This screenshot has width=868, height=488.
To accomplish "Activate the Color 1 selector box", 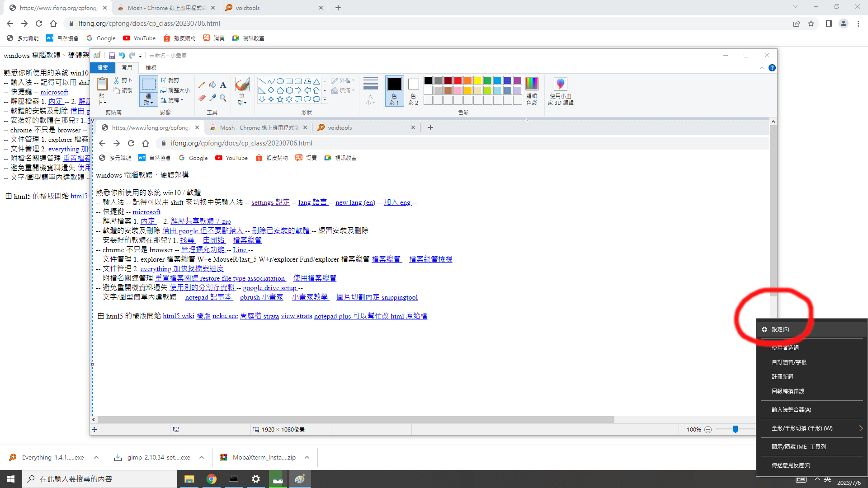I will coord(394,91).
